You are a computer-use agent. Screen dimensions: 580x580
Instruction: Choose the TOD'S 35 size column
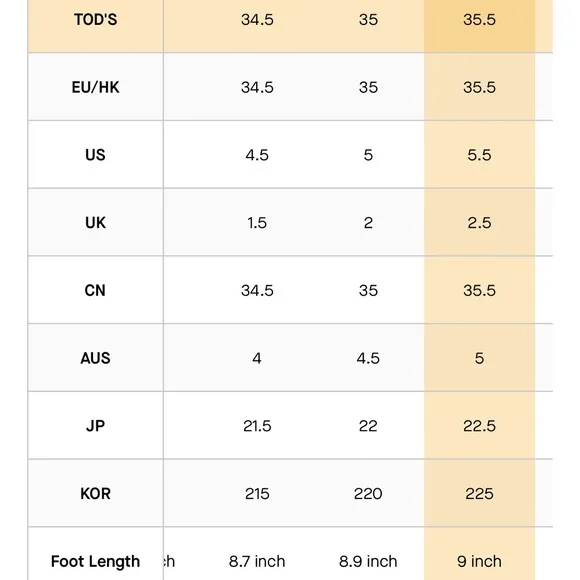368,20
